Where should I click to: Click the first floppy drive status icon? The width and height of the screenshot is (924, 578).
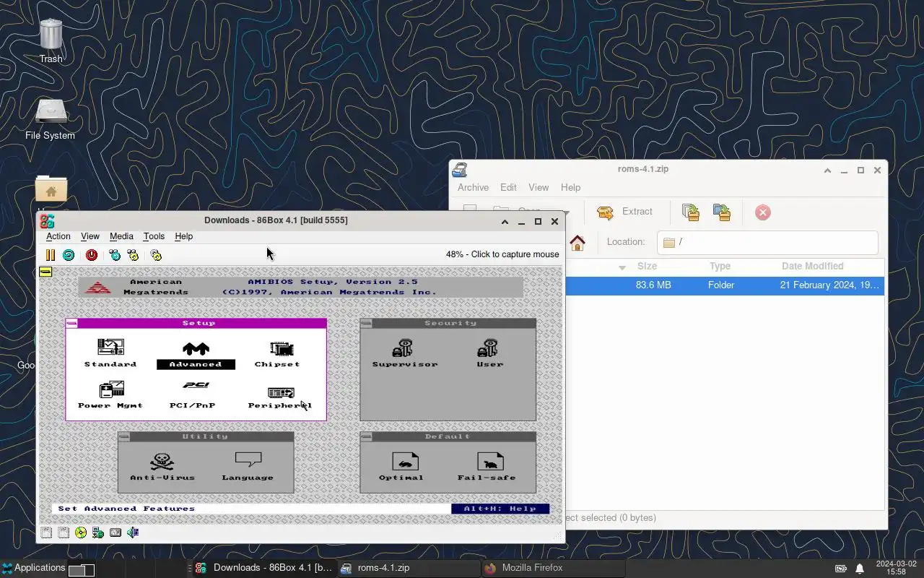(x=46, y=532)
